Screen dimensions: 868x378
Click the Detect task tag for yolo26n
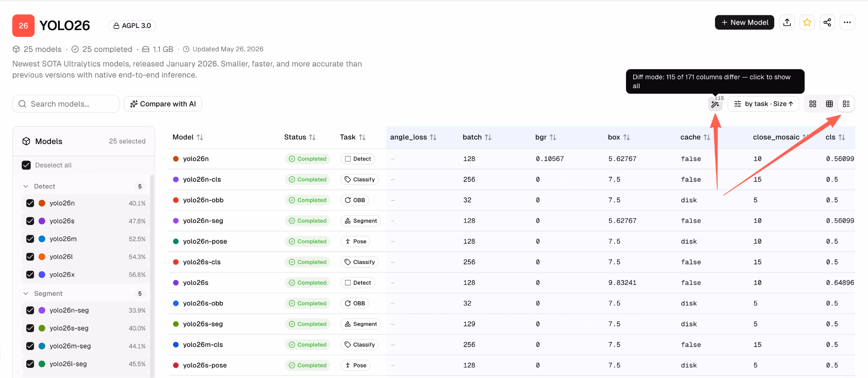358,159
